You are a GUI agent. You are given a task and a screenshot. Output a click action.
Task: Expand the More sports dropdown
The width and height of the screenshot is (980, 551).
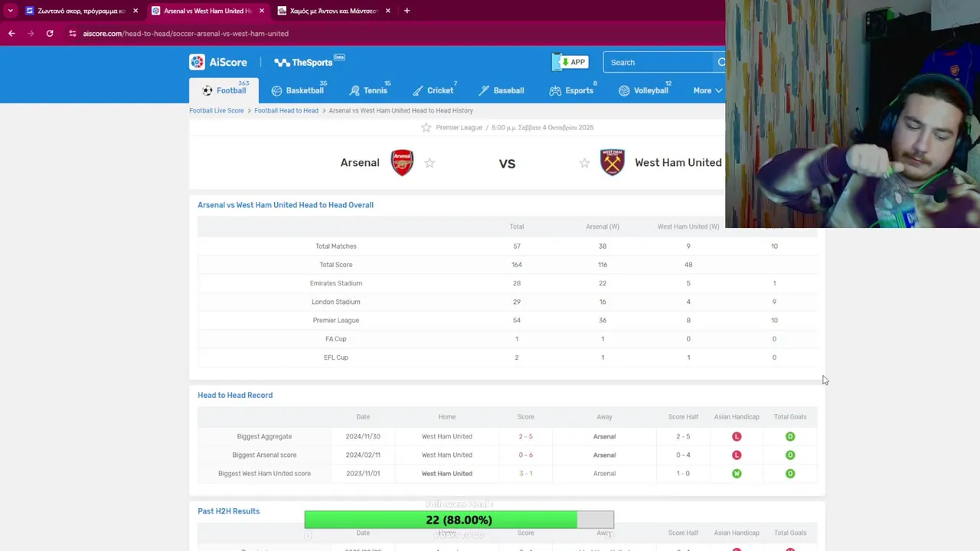click(x=707, y=90)
